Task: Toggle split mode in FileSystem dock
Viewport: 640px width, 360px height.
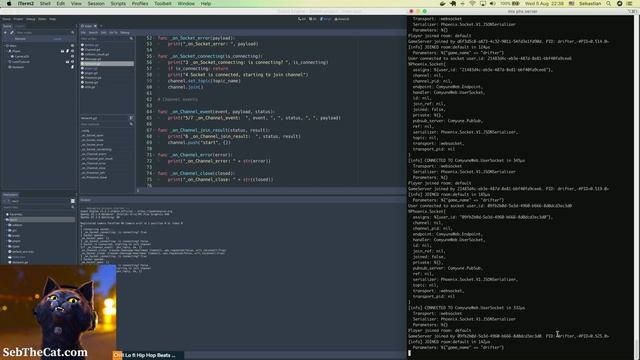Action: click(x=73, y=201)
